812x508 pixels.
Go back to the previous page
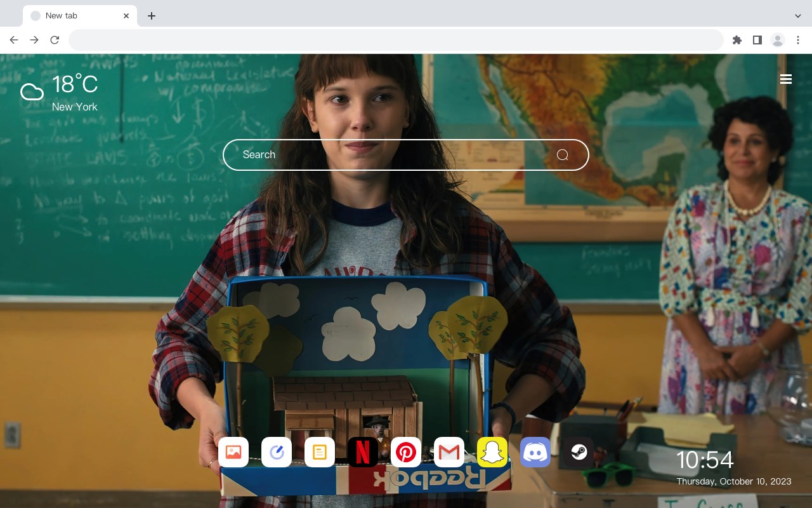coord(14,40)
